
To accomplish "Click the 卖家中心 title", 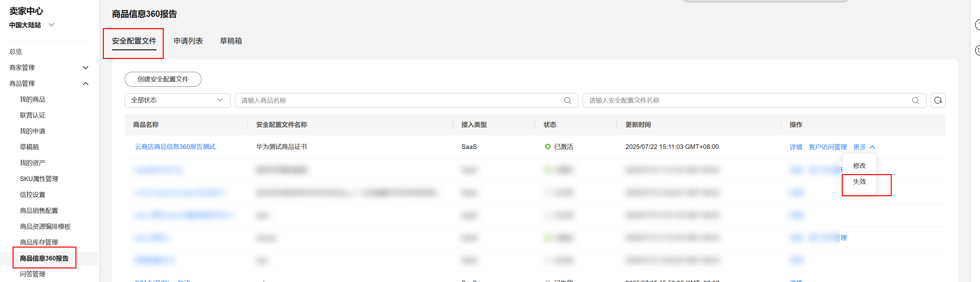I will 26,11.
